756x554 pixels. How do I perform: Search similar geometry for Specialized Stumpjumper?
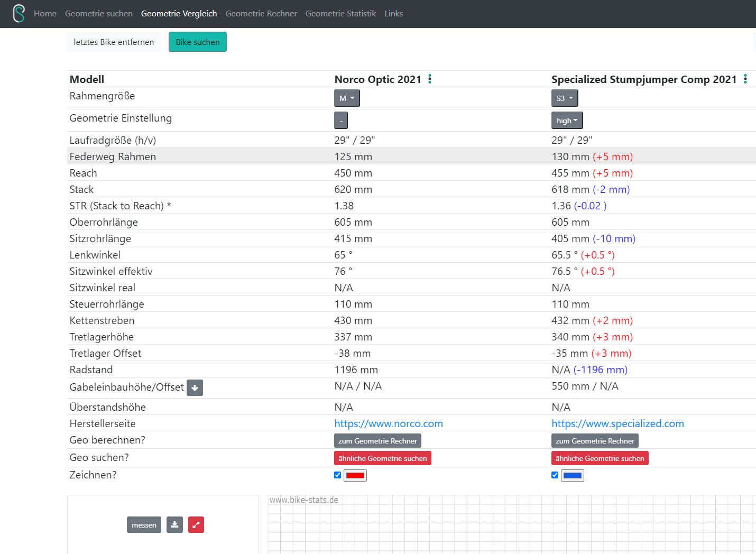click(x=600, y=458)
